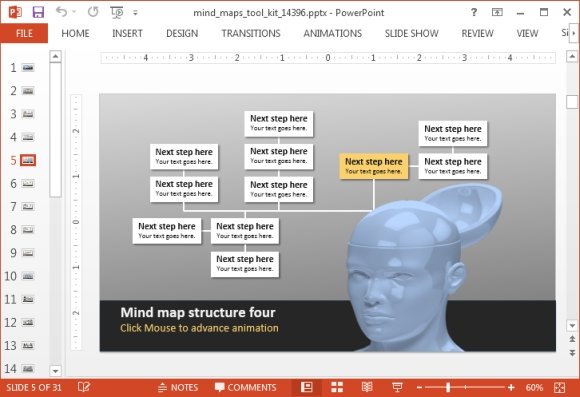580x397 pixels.
Task: Switch to the DESIGN ribbon tab
Action: [x=182, y=33]
